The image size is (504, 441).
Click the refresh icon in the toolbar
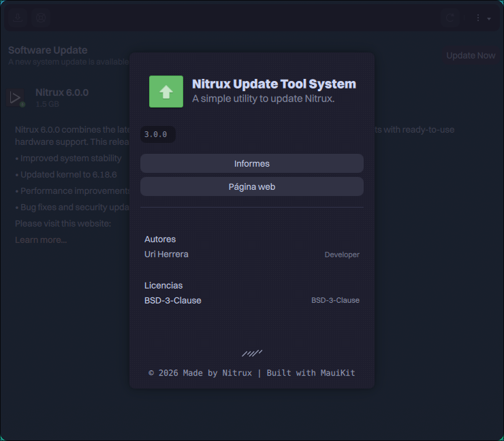449,18
